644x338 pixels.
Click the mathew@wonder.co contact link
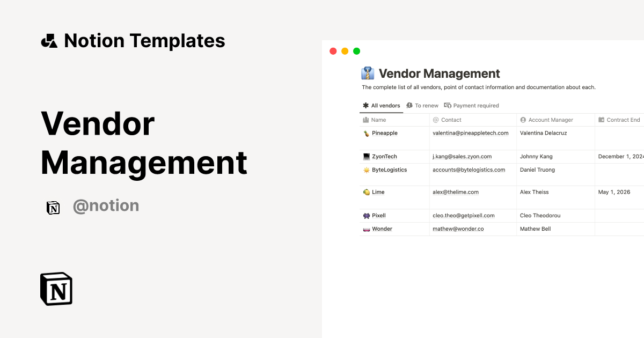point(457,229)
